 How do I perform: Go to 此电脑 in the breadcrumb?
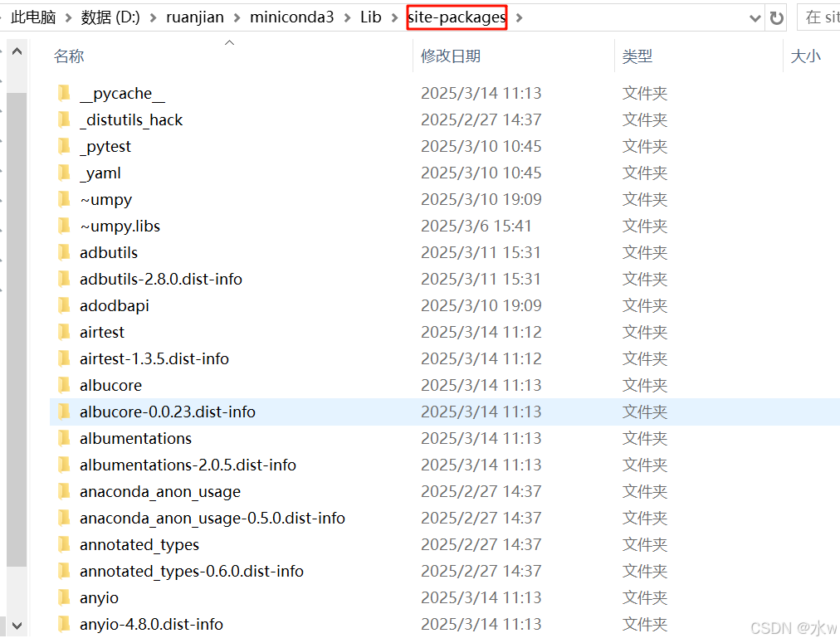pyautogui.click(x=33, y=17)
